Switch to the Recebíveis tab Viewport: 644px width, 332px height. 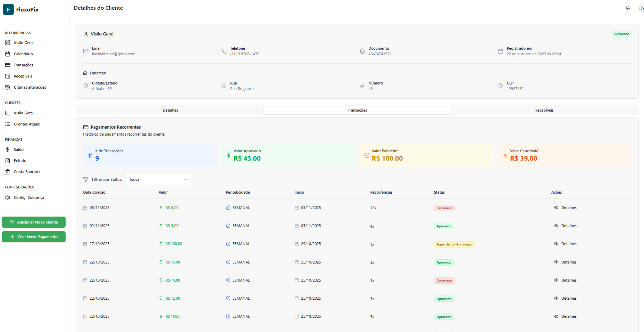pyautogui.click(x=544, y=110)
